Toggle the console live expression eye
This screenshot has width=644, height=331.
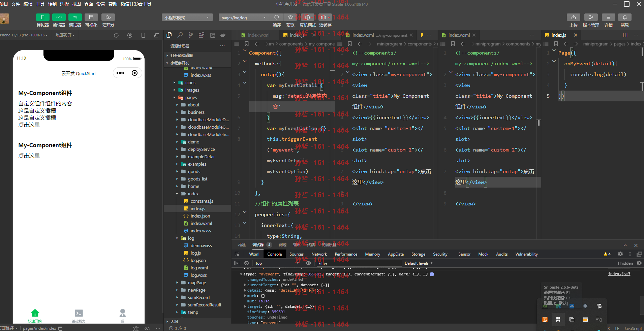pyautogui.click(x=308, y=263)
